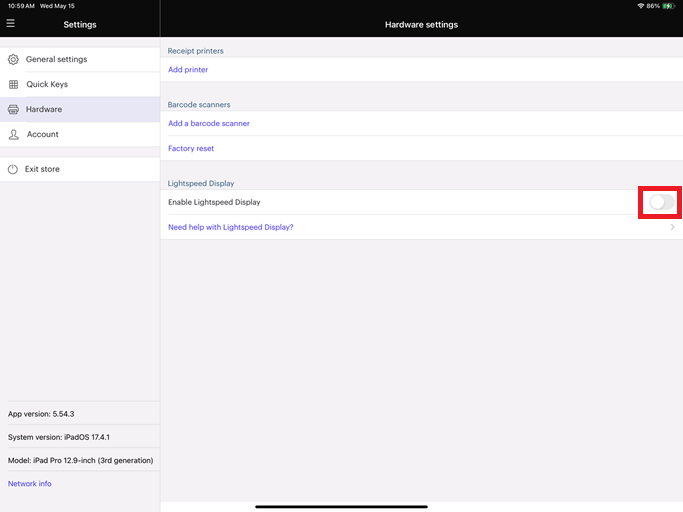Expand Lightspeed Display help chevron
Viewport: 683px width, 512px height.
(673, 227)
